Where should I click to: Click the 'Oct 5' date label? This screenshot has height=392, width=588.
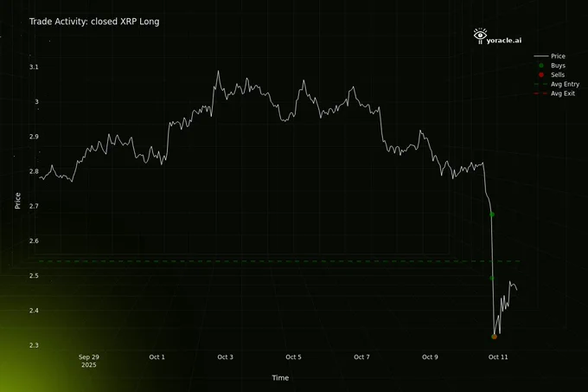coord(294,357)
